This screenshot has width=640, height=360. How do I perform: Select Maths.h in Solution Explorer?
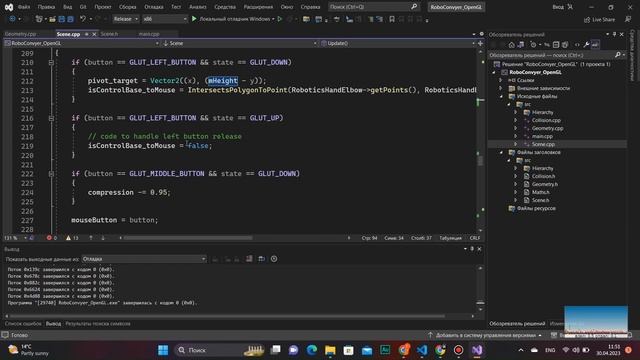tap(540, 192)
